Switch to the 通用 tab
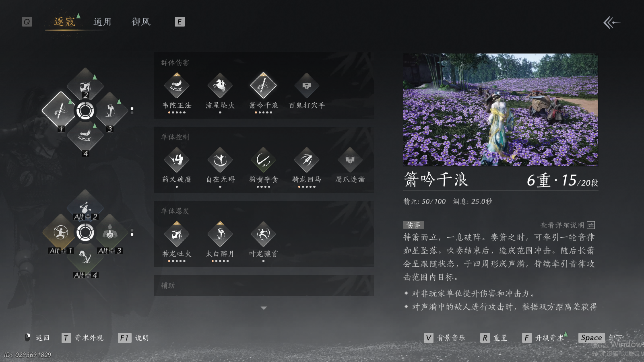 102,22
